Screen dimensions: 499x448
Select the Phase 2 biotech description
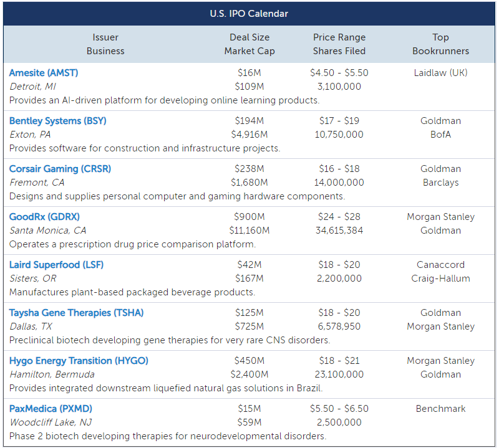pos(168,436)
